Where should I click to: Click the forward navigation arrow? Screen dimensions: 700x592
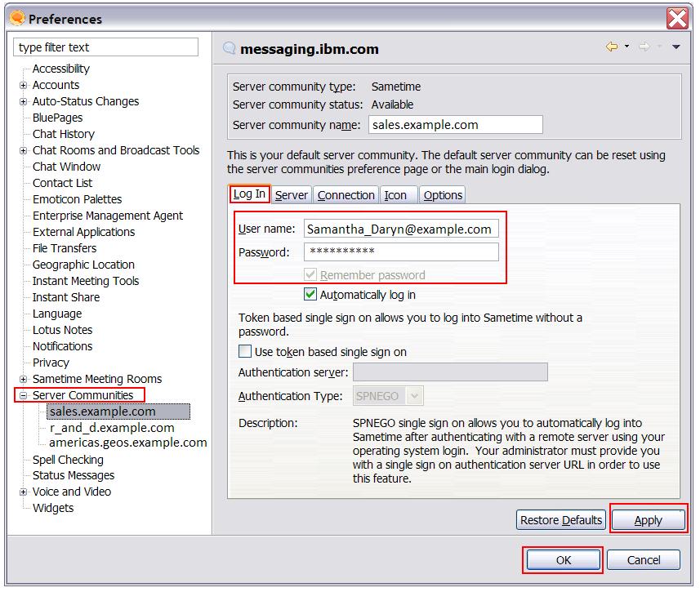644,47
